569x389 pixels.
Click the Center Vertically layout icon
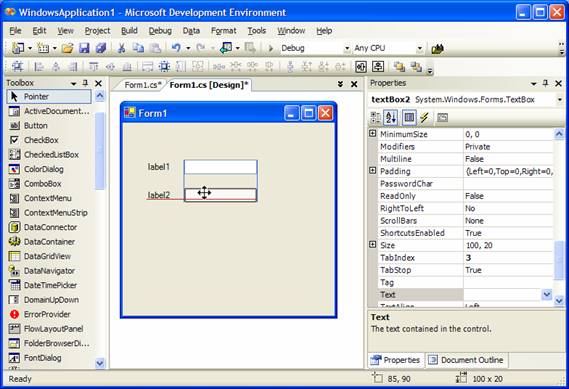click(378, 66)
